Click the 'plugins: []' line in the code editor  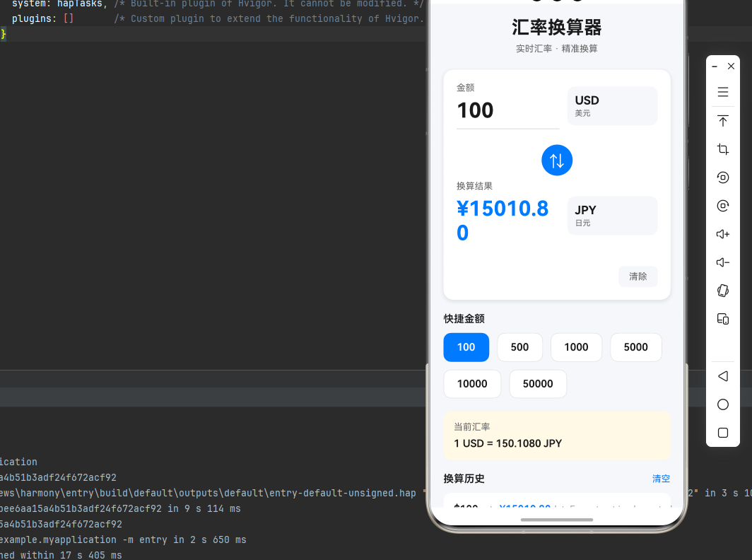coord(218,18)
